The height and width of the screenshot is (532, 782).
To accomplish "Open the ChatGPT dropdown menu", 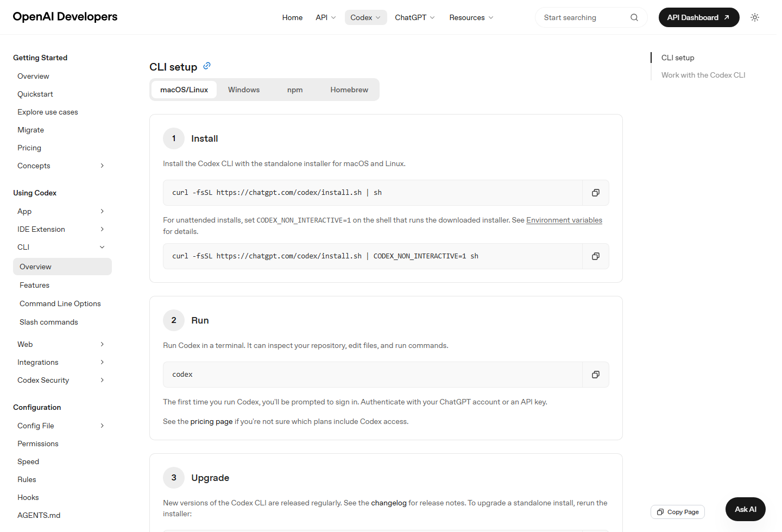I will click(415, 17).
